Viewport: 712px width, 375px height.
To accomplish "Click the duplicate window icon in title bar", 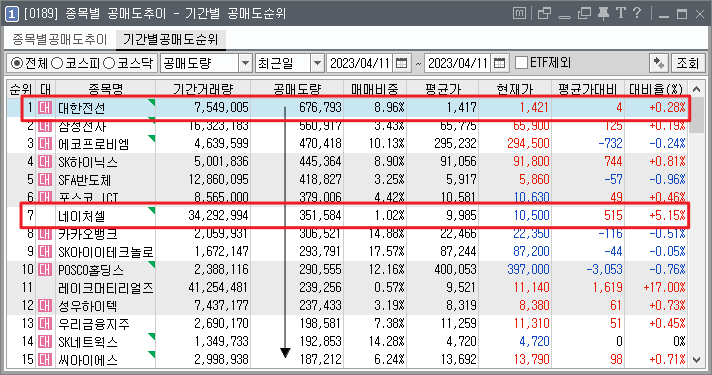I will pos(584,14).
